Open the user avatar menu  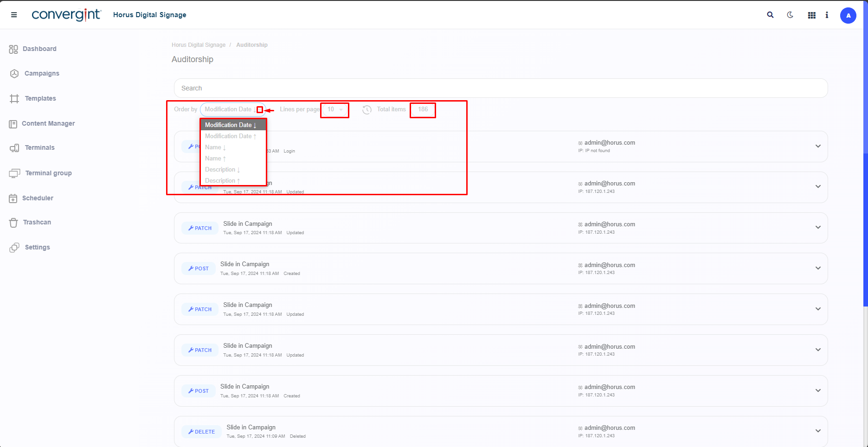click(x=848, y=15)
